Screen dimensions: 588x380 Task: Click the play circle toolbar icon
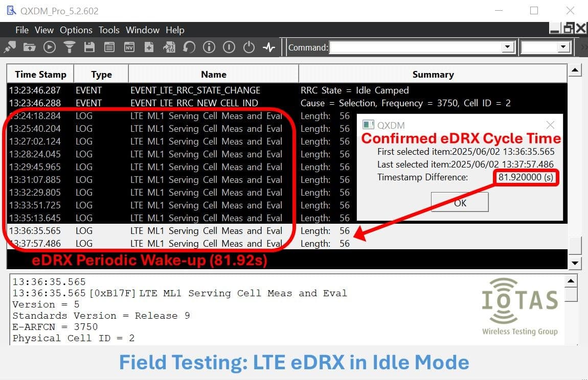pos(50,47)
